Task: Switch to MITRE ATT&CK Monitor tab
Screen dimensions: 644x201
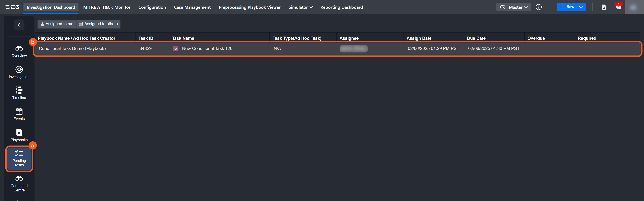Action: tap(107, 7)
